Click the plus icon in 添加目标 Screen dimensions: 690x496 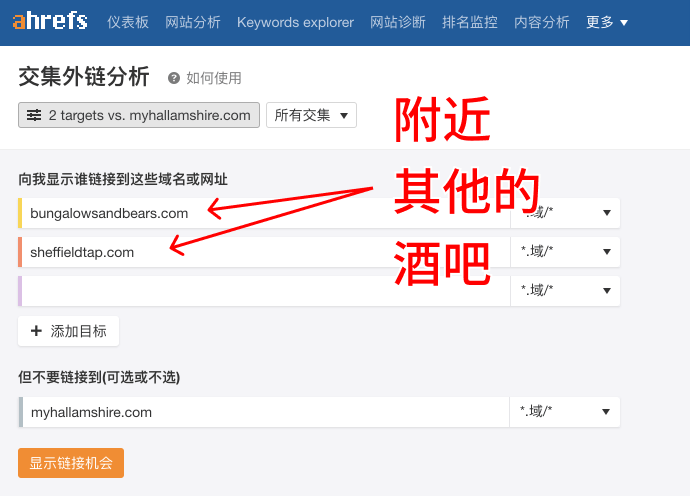(36, 331)
